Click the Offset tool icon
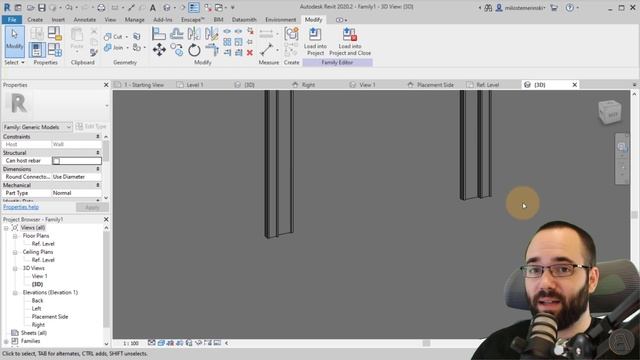This screenshot has height=360, width=640. click(177, 33)
